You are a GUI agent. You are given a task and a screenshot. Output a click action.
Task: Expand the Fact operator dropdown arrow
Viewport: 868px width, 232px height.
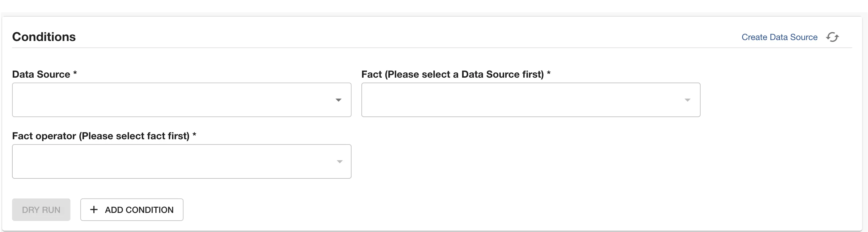tap(340, 162)
